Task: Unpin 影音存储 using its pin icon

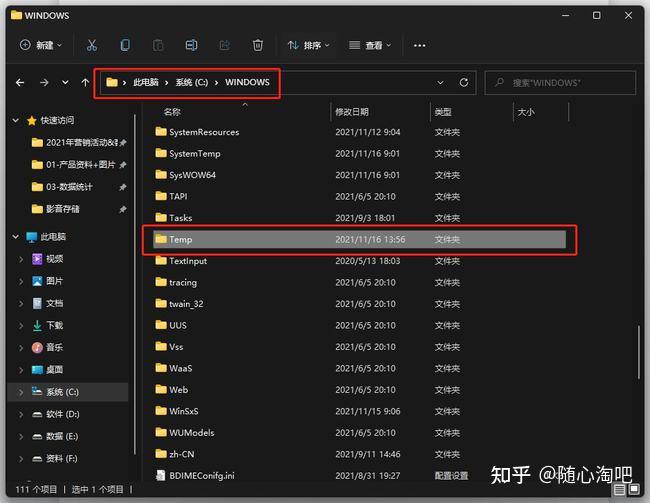Action: click(x=123, y=209)
